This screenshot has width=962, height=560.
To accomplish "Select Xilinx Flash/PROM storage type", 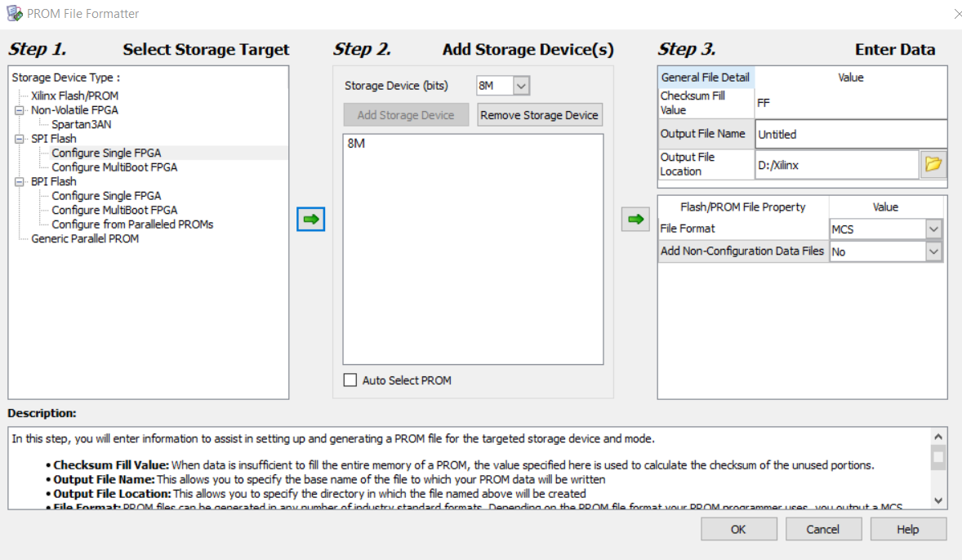I will pos(75,96).
